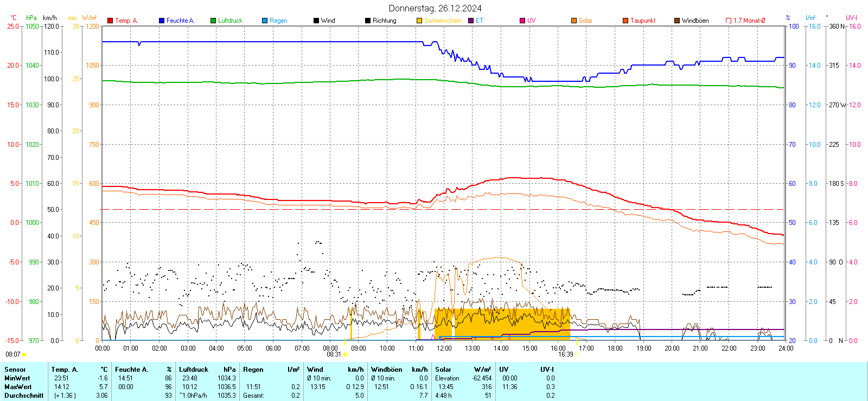Click the sun icon beside 08:07
Viewport: 868px width, 401px height.
(24, 354)
